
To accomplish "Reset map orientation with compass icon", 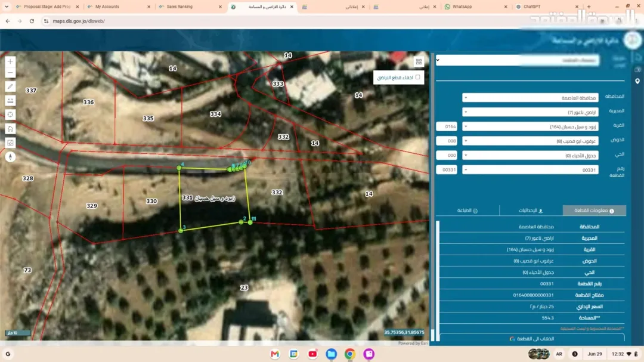I will (10, 157).
